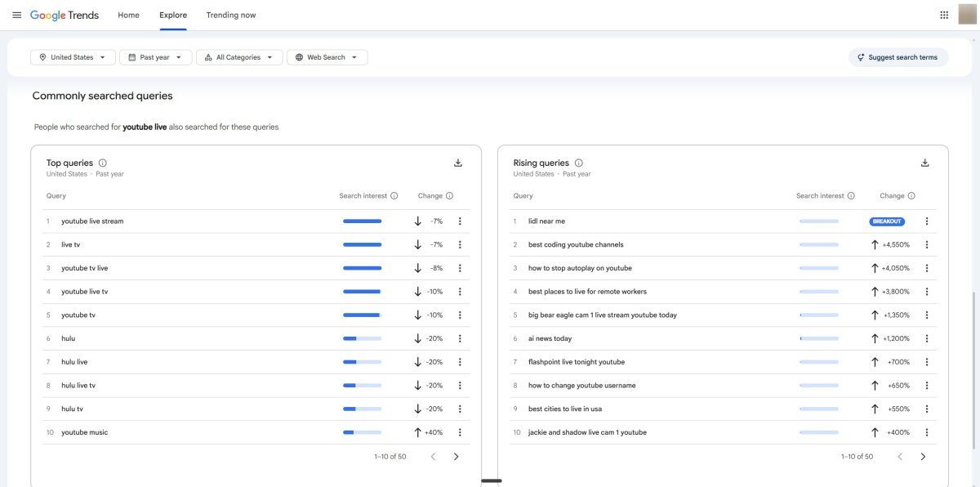Click the youtube music search interest bar
980x487 pixels.
point(362,432)
